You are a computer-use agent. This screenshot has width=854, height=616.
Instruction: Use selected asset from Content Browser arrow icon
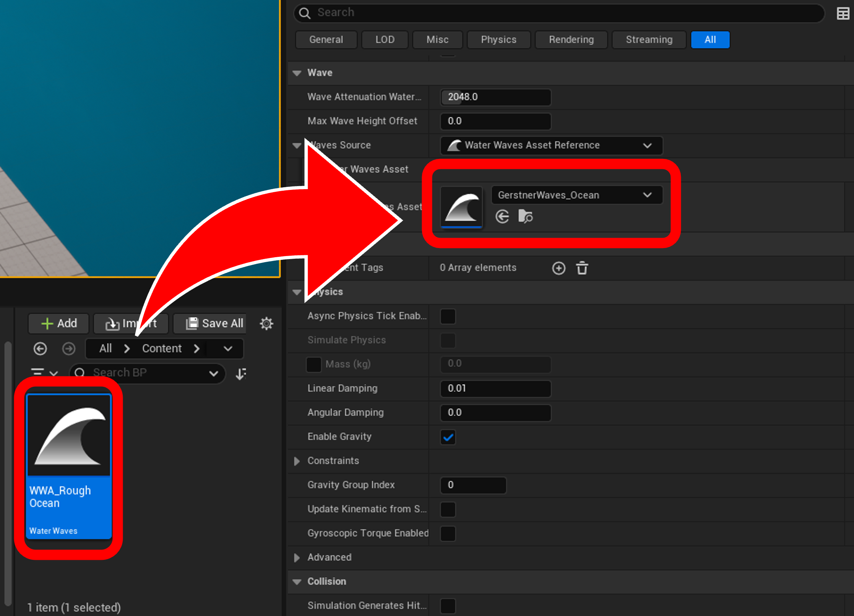coord(502,216)
